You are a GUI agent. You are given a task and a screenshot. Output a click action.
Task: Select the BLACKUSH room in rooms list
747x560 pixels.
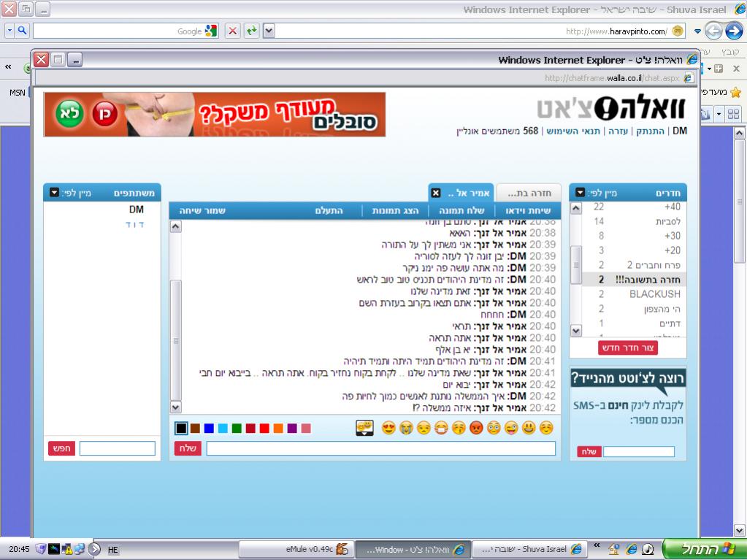point(654,294)
